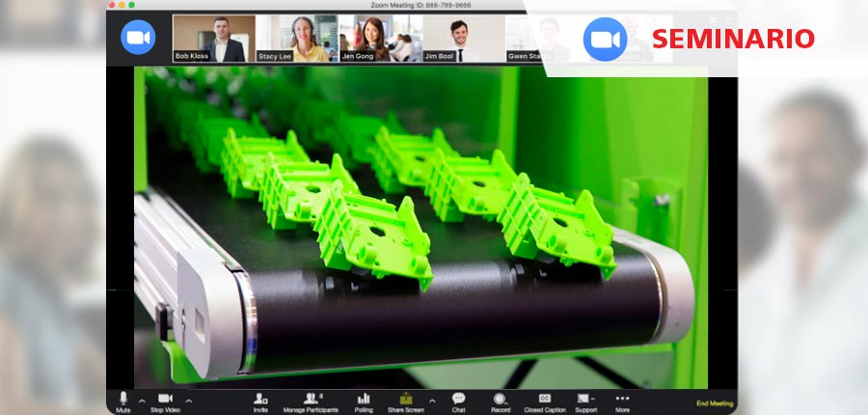Click the Invite icon
Image resolution: width=868 pixels, height=415 pixels.
(260, 400)
